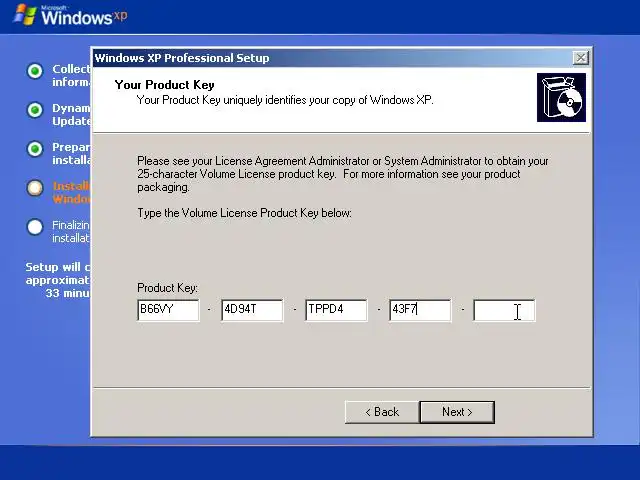Viewport: 640px width, 480px height.
Task: Click 'Type the Volume License Product Key below' text
Action: coord(244,213)
